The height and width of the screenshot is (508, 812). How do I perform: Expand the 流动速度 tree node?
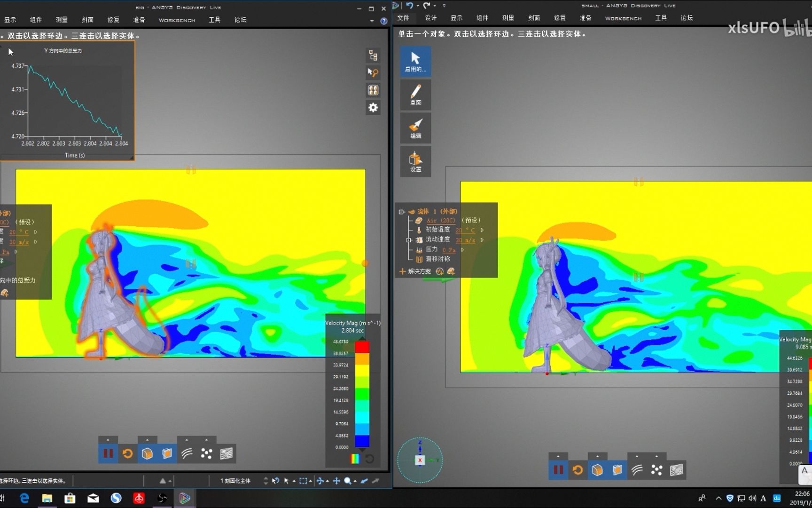click(x=408, y=240)
